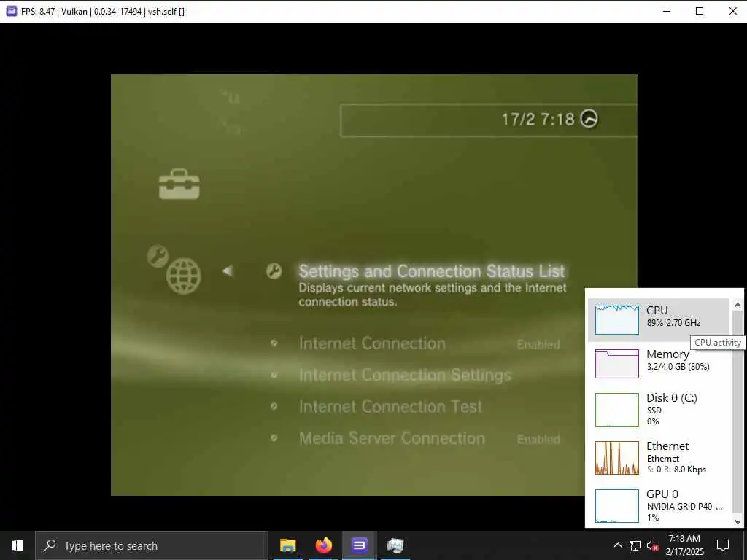Image resolution: width=747 pixels, height=560 pixels.
Task: Open the notification center icon
Action: 723,545
